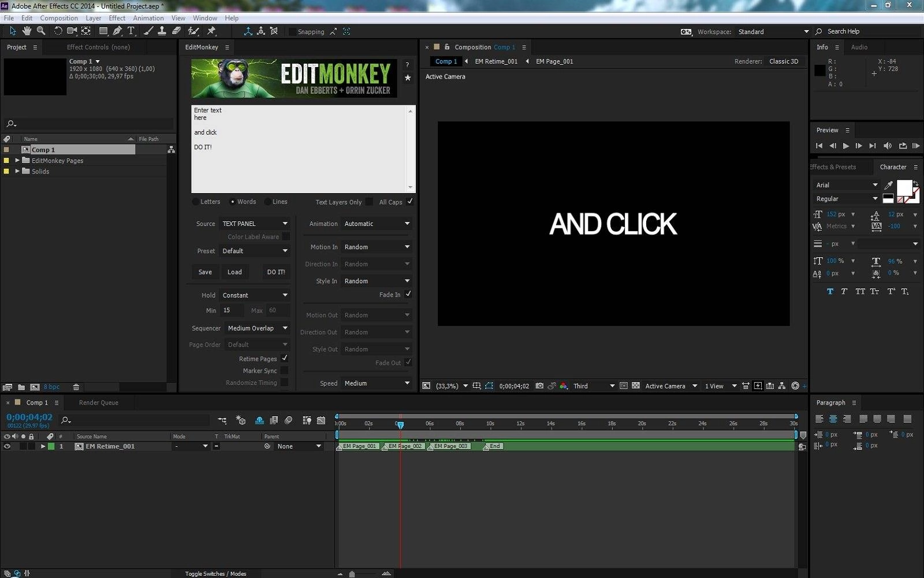The width and height of the screenshot is (924, 578).
Task: Open the Motion In dropdown
Action: pos(377,247)
